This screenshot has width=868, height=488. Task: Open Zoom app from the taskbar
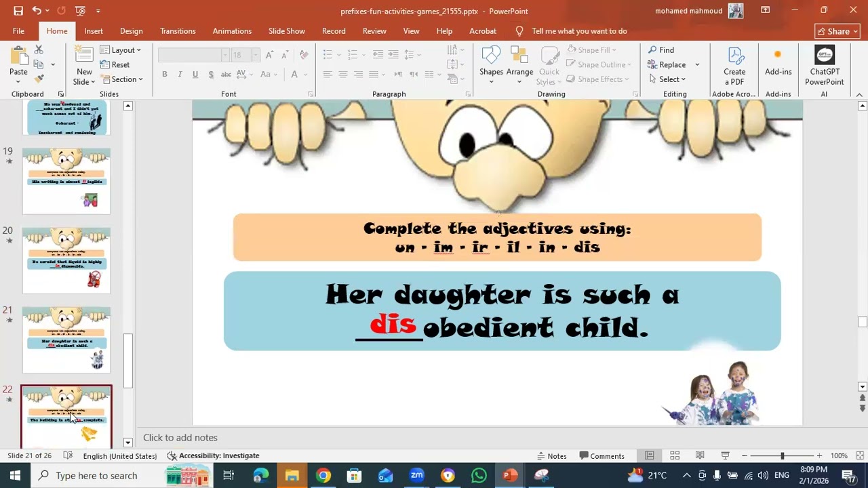click(x=417, y=475)
